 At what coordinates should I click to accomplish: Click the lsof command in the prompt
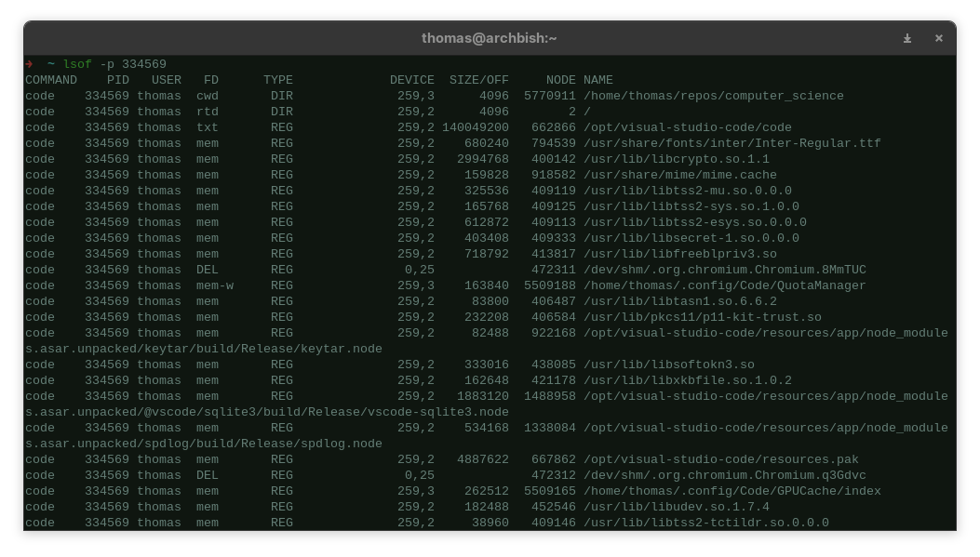point(77,64)
